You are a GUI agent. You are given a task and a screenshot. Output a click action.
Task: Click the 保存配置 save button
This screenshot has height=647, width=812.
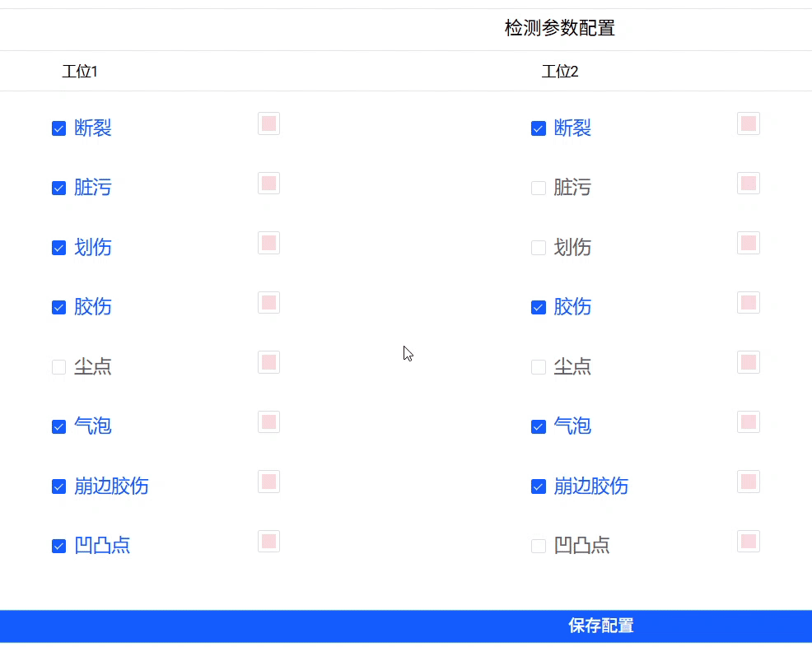600,626
